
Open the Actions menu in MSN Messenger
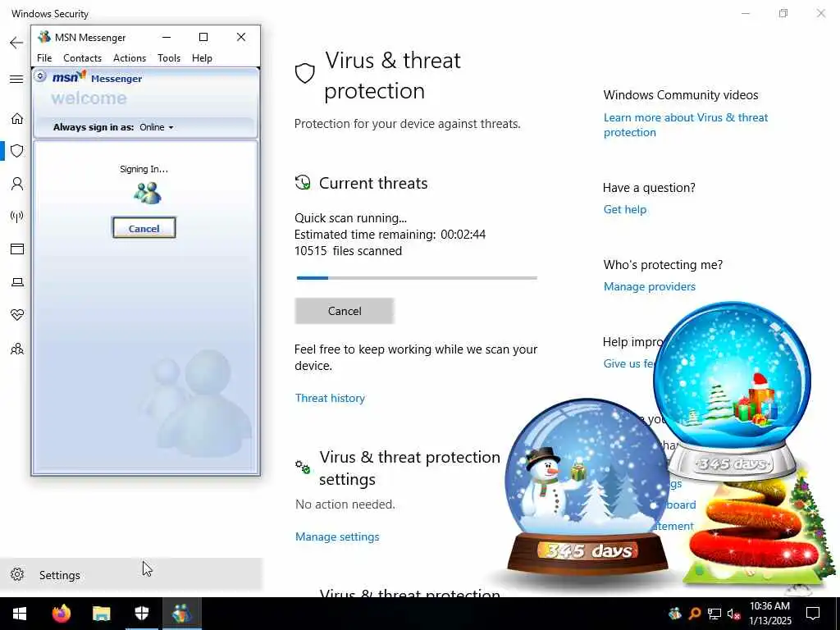point(130,58)
